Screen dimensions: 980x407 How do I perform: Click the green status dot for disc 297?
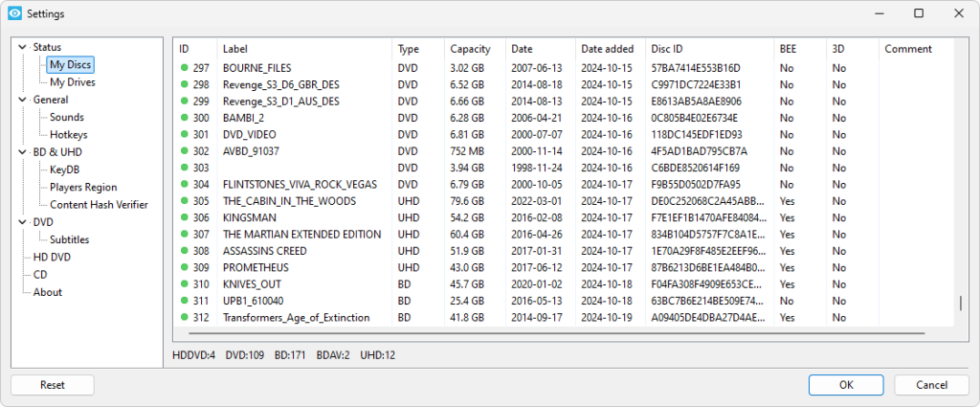click(185, 68)
